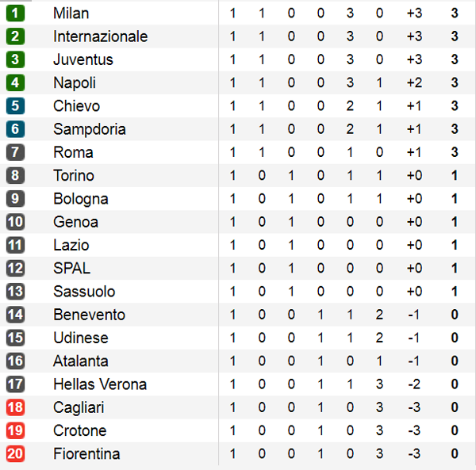
Task: Click the red rank 20 badge
Action: click(x=15, y=453)
